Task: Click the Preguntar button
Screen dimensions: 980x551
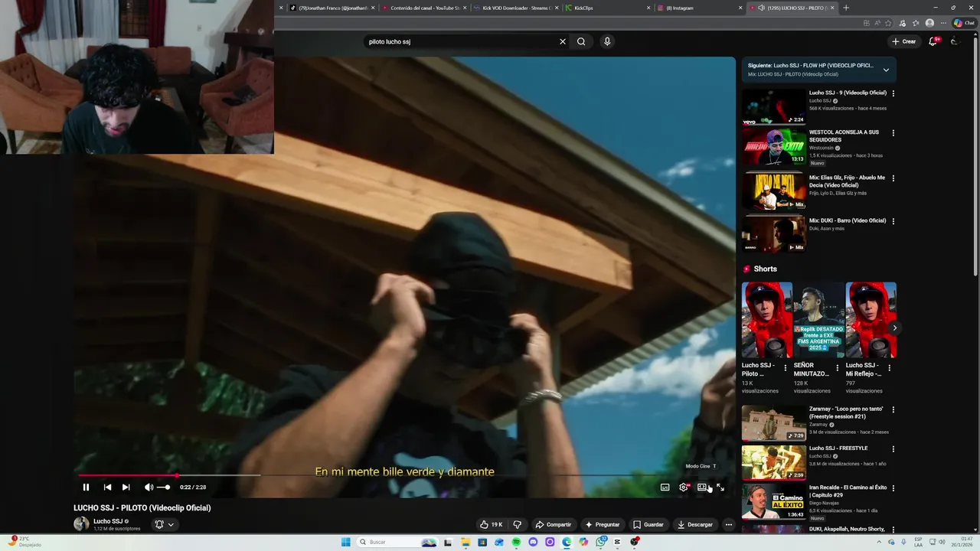Action: point(603,524)
